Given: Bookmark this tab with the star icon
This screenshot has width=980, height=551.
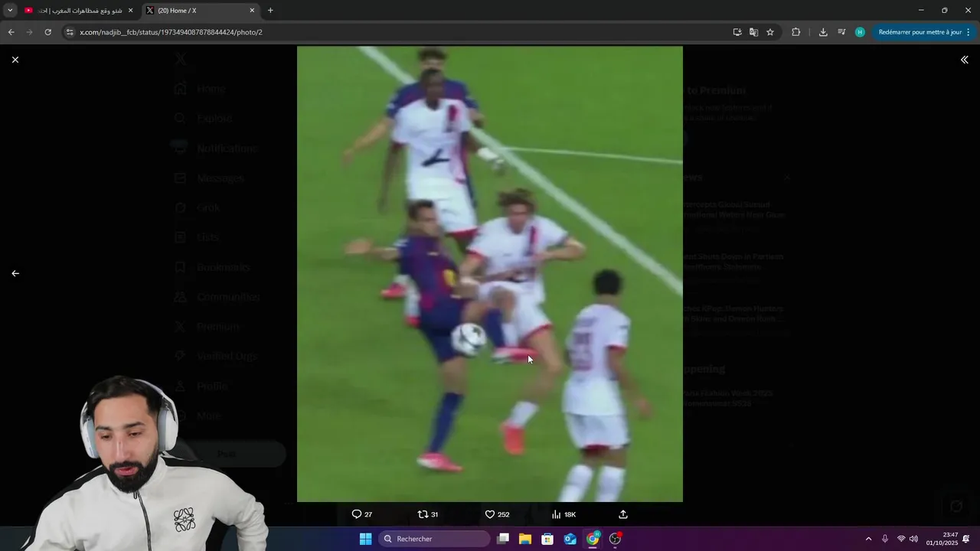Looking at the screenshot, I should coord(770,32).
